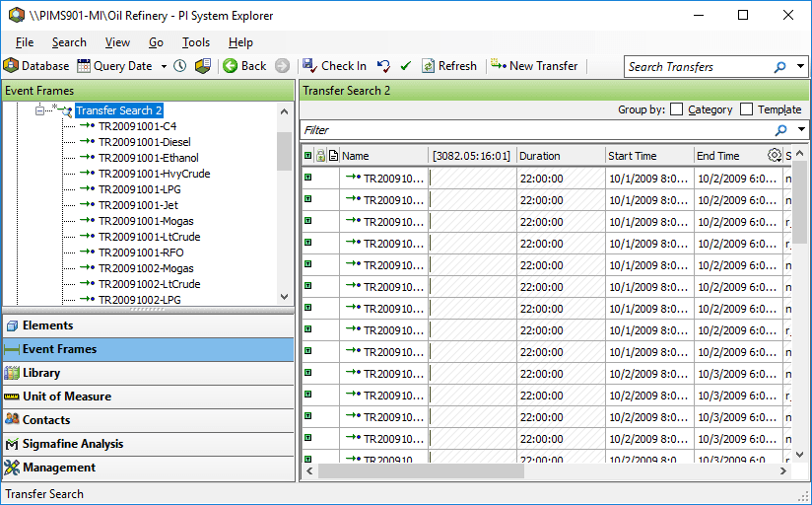Open the Unit of Measure section

148,397
